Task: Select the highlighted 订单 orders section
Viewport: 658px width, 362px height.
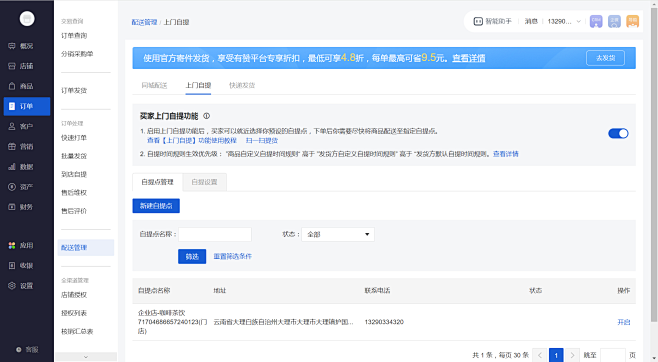Action: 27,106
